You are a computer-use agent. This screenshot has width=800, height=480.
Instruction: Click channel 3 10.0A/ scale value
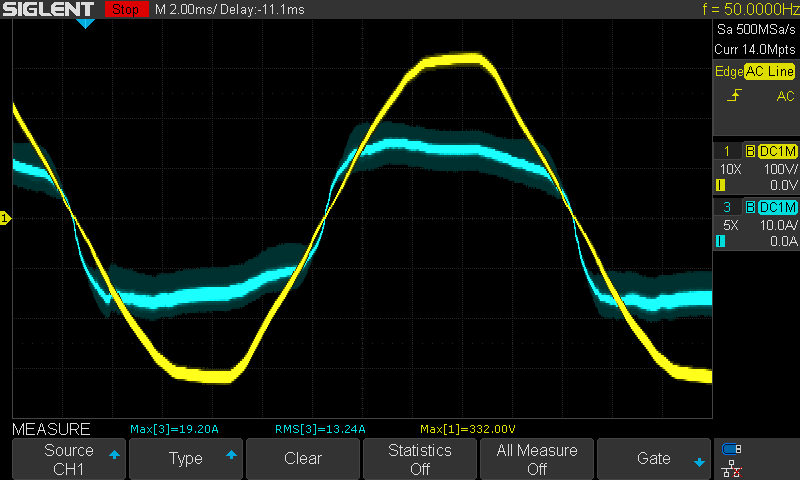point(779,225)
